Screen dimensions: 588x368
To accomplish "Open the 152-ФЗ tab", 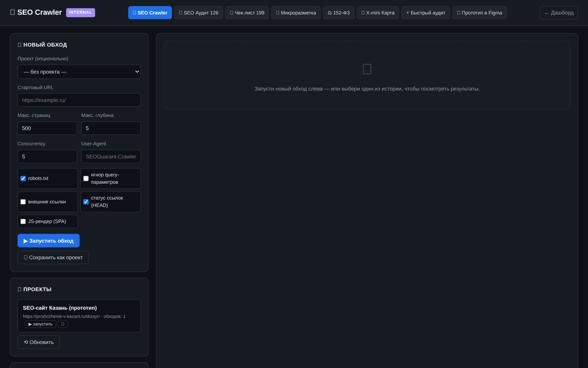I will pyautogui.click(x=338, y=13).
